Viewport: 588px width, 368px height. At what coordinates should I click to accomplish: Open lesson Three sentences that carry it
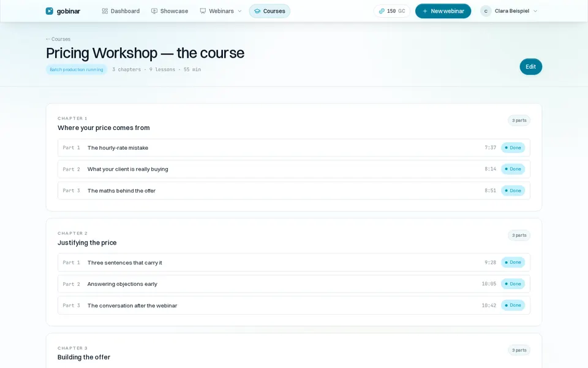[x=293, y=263]
